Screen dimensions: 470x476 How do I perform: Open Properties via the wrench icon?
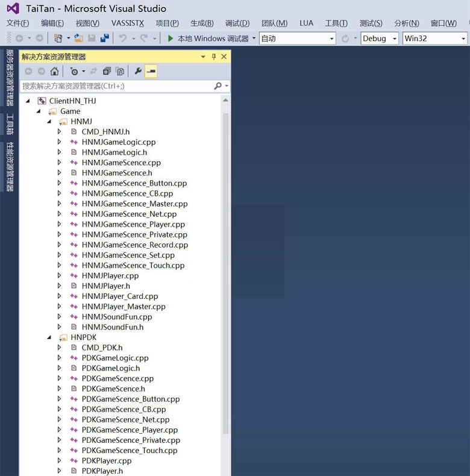(137, 71)
